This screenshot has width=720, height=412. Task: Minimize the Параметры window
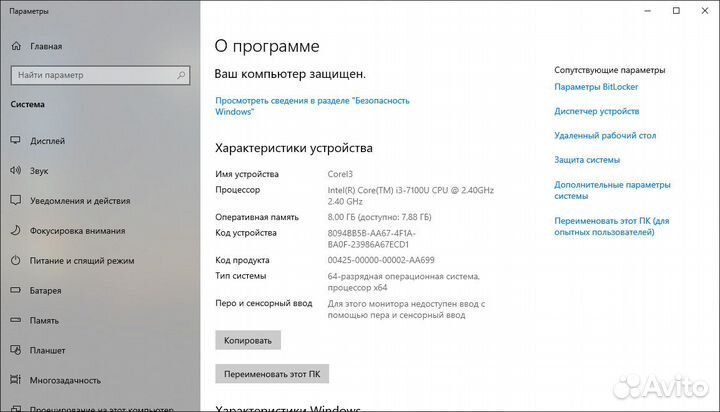pos(647,11)
